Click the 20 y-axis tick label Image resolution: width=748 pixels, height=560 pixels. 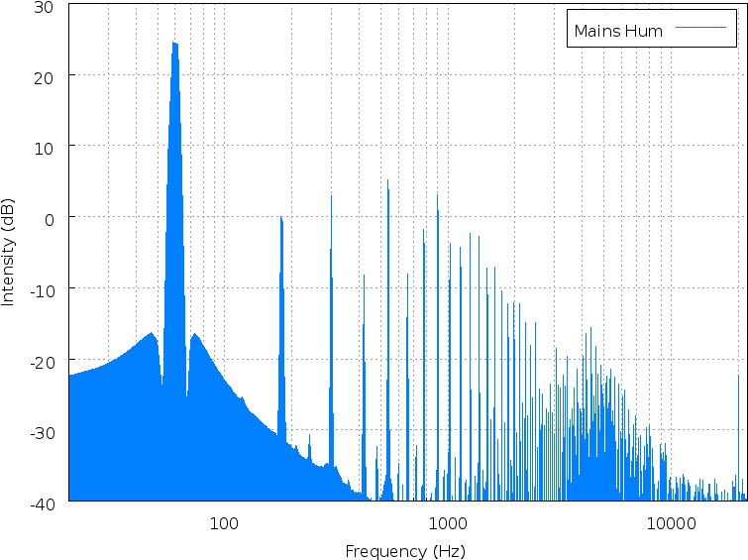44,78
